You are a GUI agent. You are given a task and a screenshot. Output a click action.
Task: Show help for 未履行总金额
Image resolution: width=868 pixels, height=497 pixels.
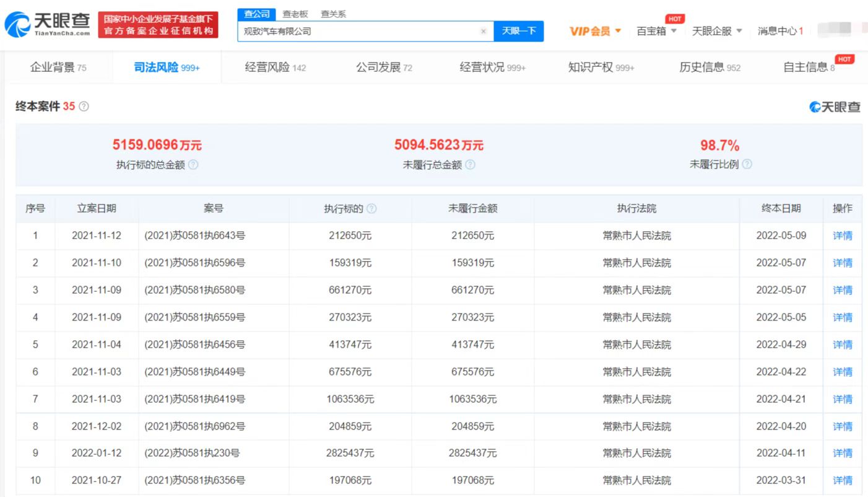pyautogui.click(x=470, y=165)
